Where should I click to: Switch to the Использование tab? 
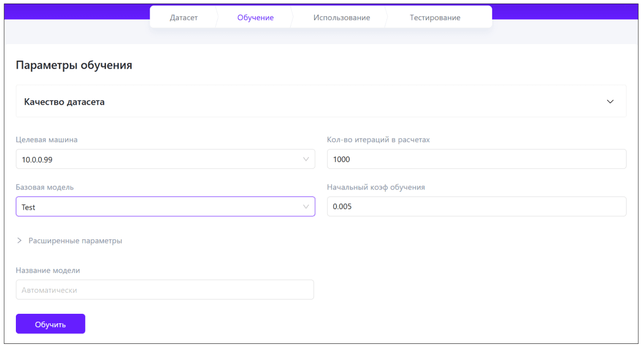pos(342,17)
